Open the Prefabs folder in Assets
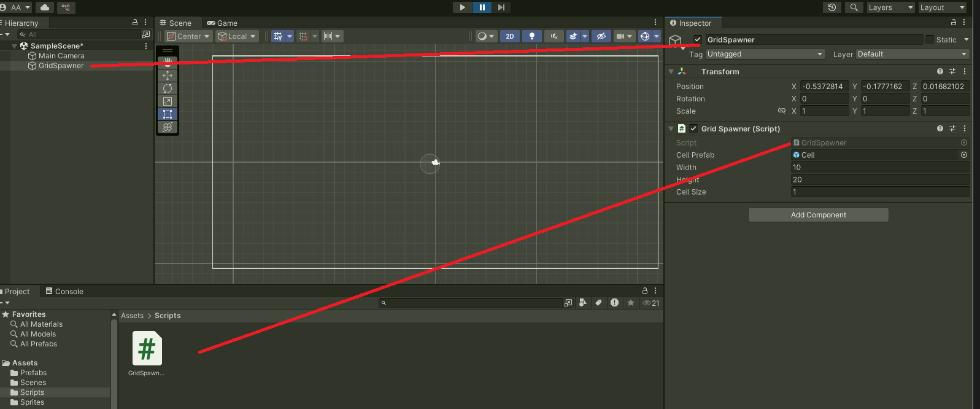The height and width of the screenshot is (409, 980). (x=33, y=373)
